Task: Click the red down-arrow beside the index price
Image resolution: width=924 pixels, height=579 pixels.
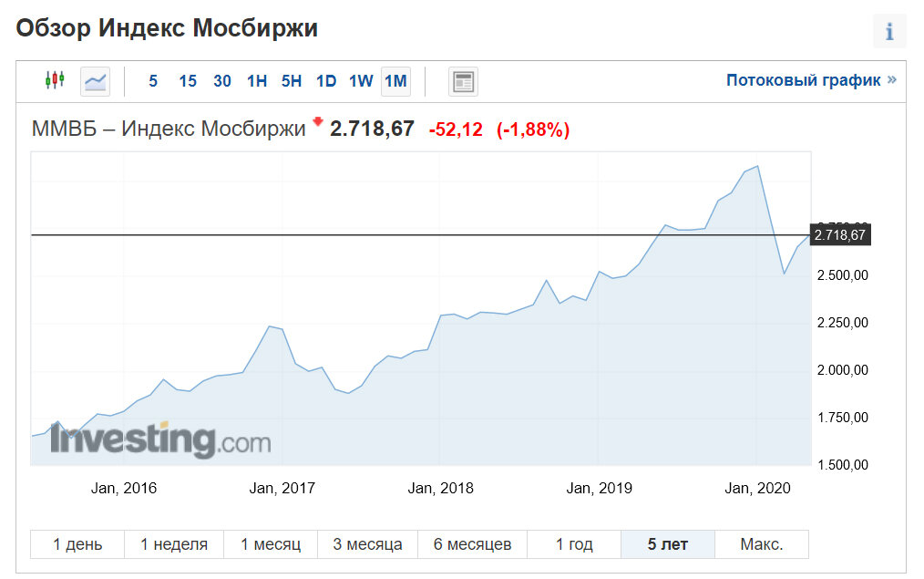Action: 319,124
